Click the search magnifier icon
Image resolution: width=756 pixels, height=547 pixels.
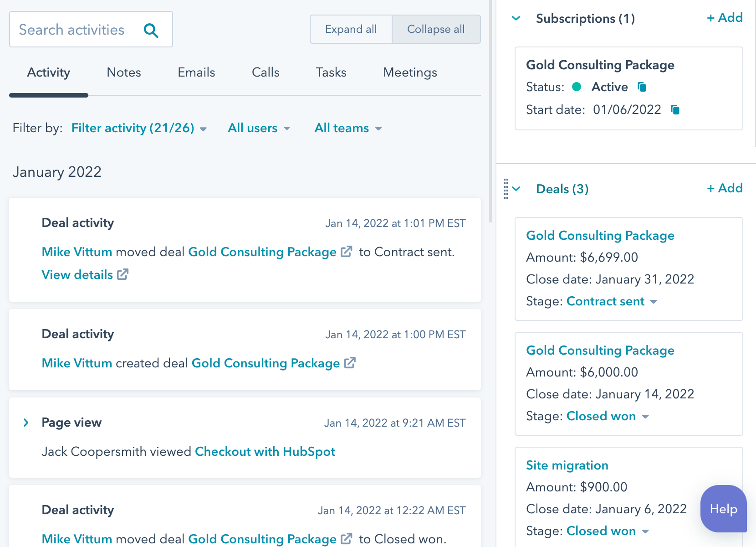point(151,31)
